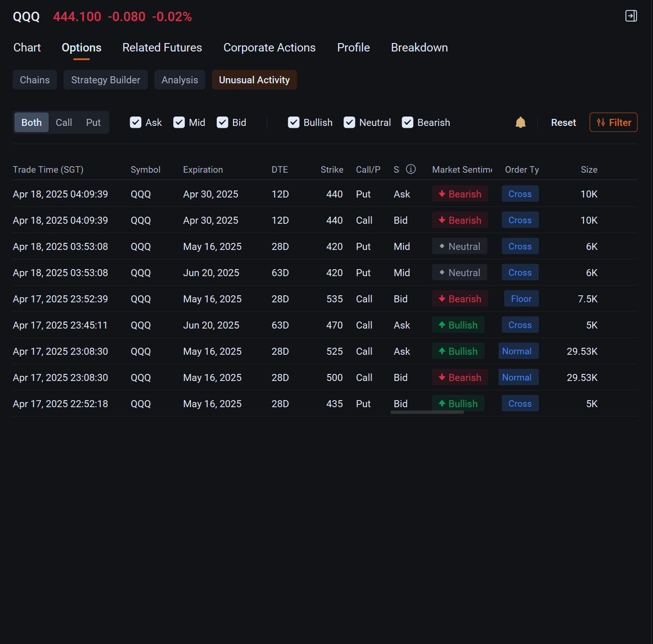Image resolution: width=653 pixels, height=644 pixels.
Task: Click 29.53K size on 525 Call row
Action: coord(582,351)
